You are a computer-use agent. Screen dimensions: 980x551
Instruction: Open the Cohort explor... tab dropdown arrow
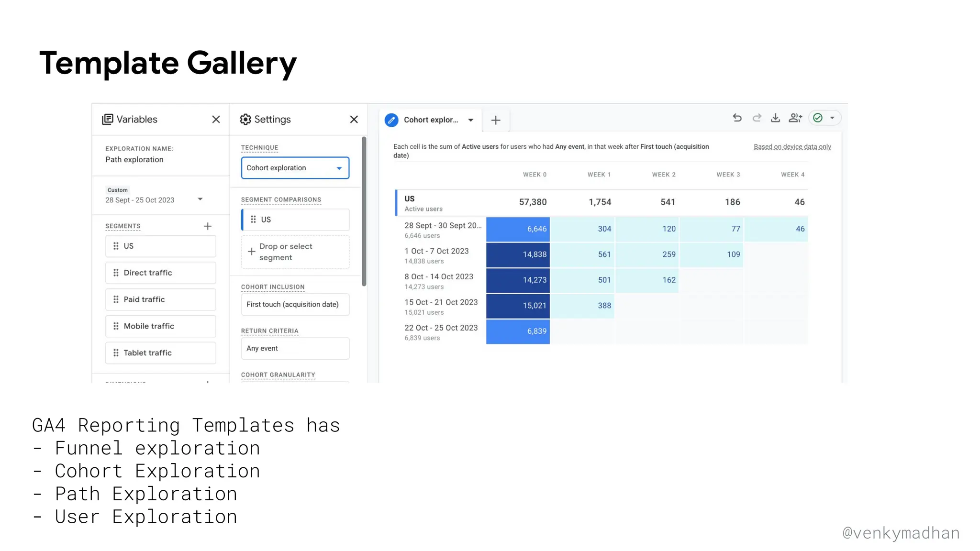[471, 120]
